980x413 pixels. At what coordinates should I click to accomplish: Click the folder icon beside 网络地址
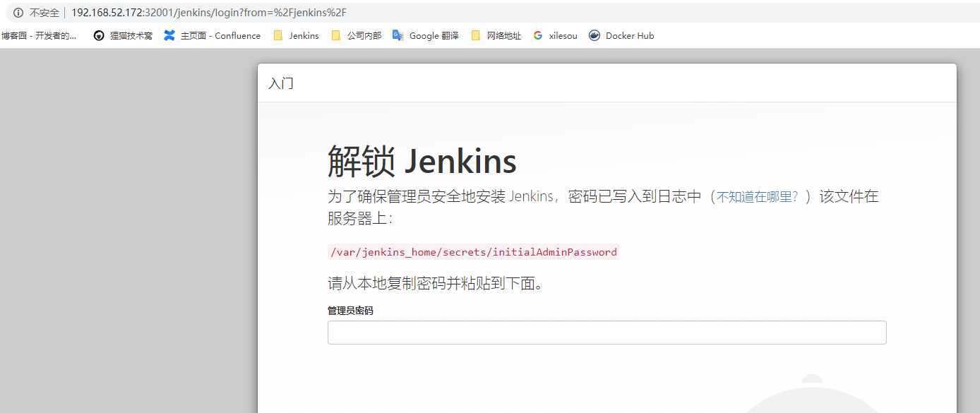coord(476,35)
